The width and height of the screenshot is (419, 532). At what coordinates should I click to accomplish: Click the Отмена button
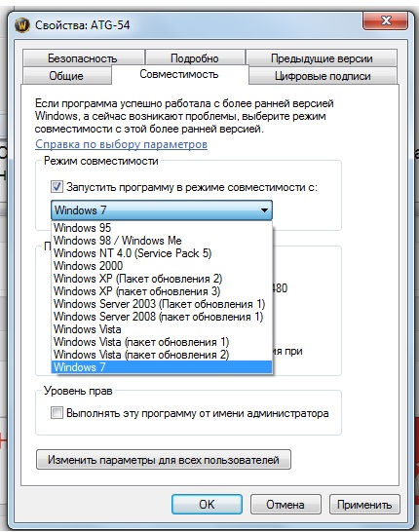pyautogui.click(x=286, y=505)
